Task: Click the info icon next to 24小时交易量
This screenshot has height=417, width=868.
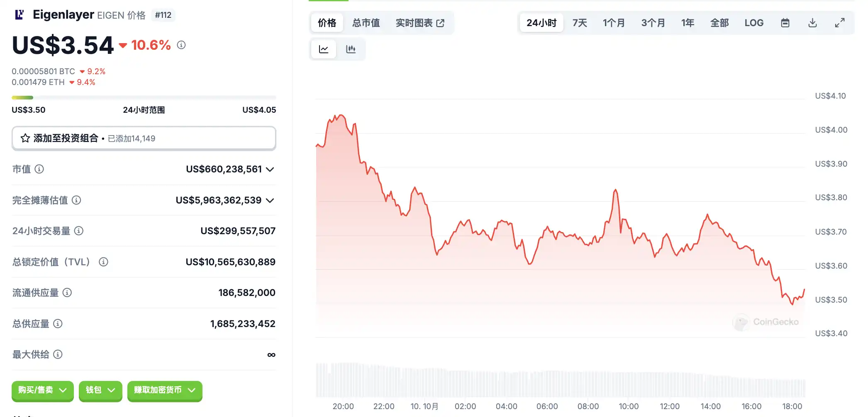Action: [79, 231]
